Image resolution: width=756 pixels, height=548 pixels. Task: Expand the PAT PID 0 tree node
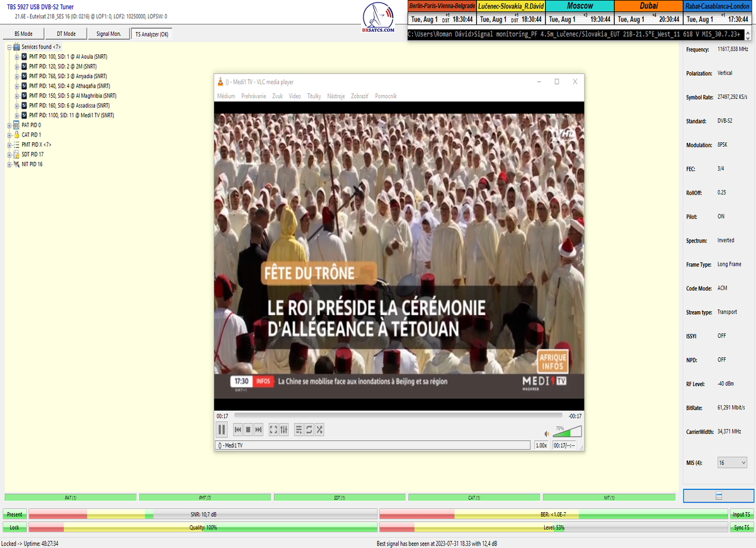coord(9,125)
